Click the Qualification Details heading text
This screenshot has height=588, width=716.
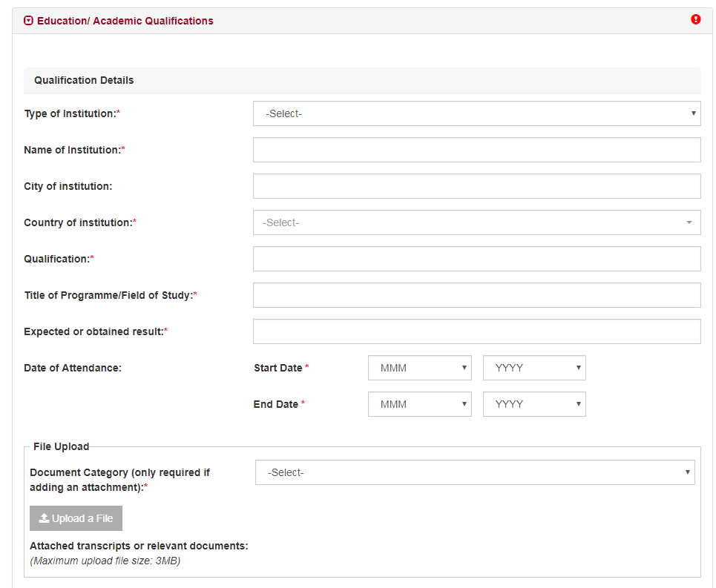84,80
